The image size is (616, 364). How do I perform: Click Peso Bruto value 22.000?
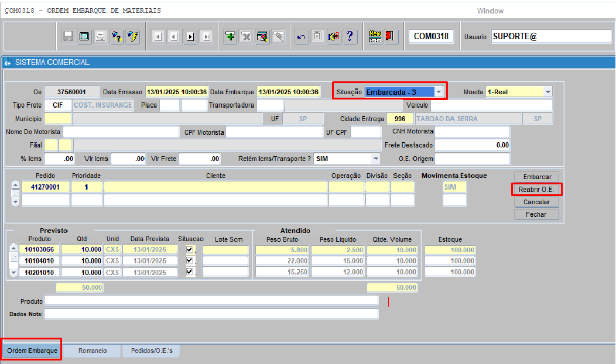pos(282,261)
